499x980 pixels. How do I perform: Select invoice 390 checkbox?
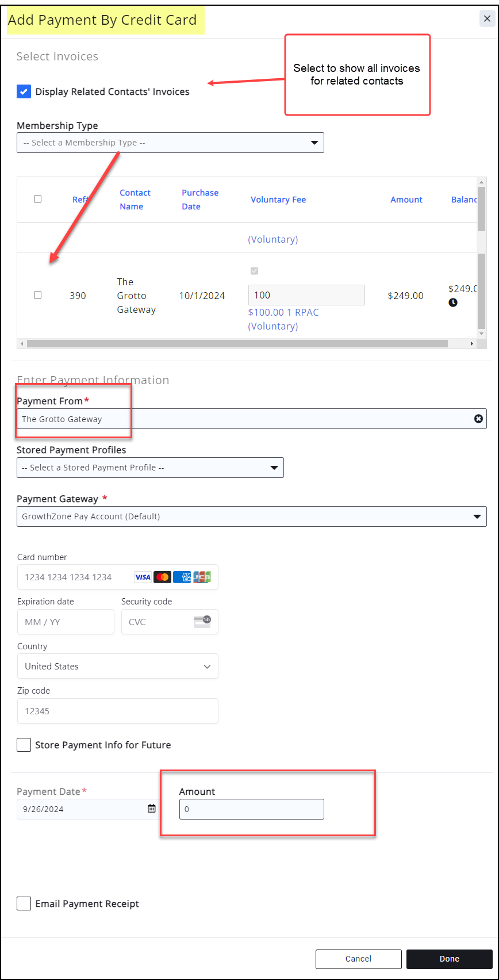coord(38,295)
